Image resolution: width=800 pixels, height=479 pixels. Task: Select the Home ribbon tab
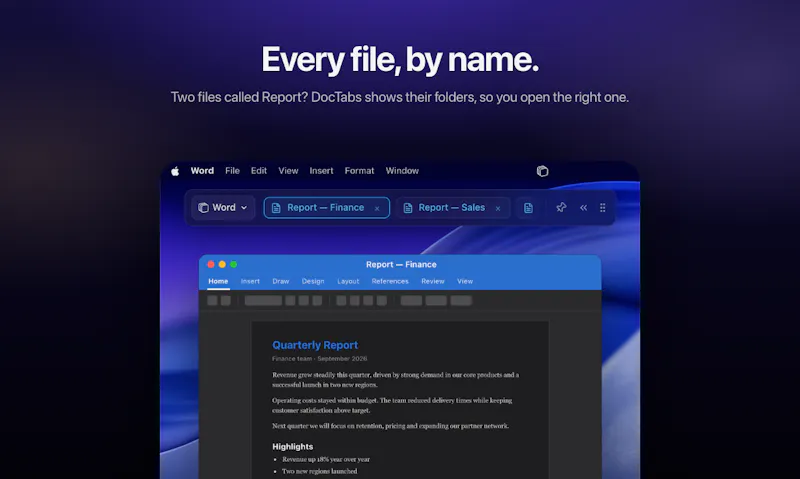(218, 281)
